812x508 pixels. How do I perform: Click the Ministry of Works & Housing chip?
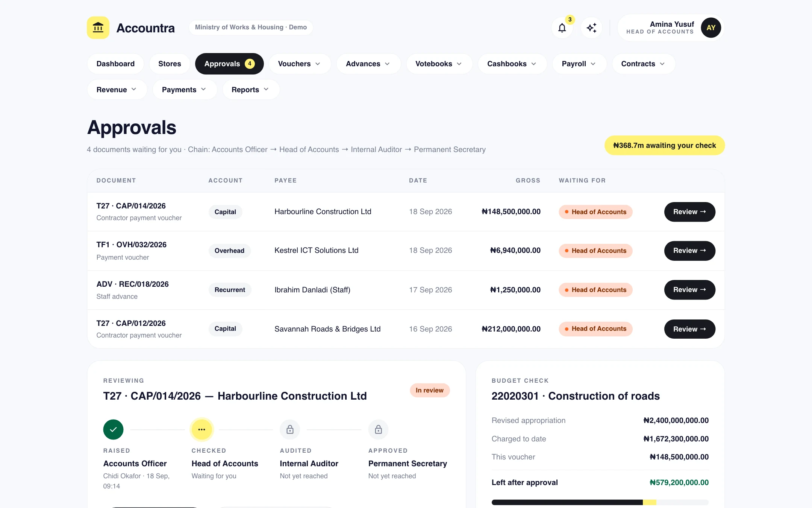251,27
